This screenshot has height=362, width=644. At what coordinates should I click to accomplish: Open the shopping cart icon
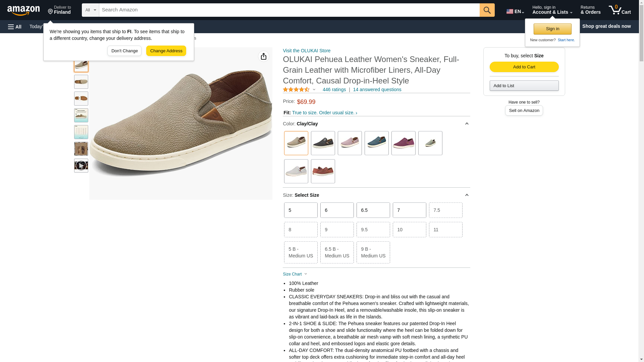click(x=619, y=10)
